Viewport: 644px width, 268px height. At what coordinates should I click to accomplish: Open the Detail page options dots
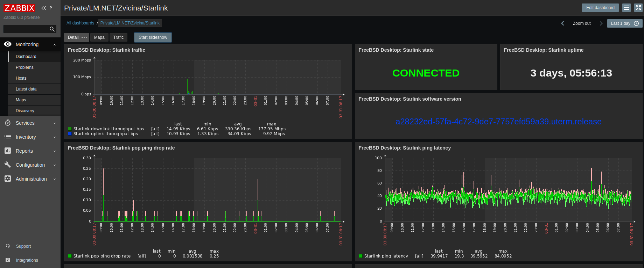click(x=84, y=37)
